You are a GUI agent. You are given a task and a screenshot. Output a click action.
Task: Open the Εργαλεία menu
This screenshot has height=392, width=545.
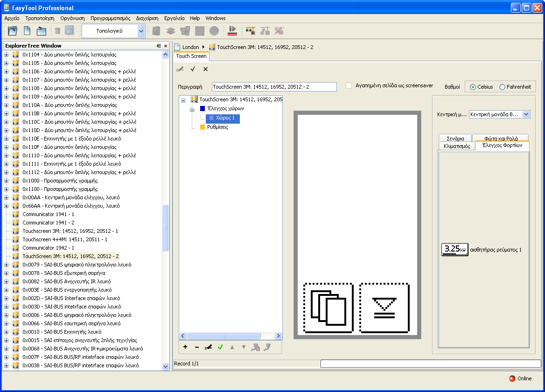coord(174,18)
